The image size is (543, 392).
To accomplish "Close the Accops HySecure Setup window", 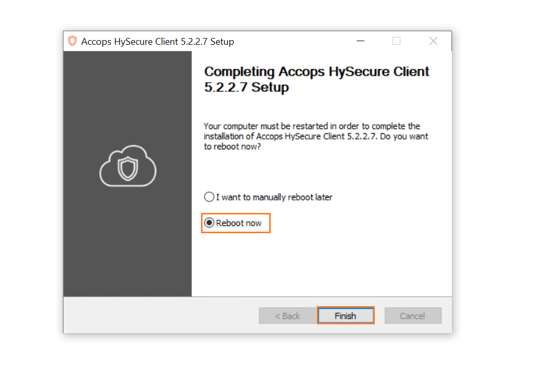I will (x=433, y=41).
